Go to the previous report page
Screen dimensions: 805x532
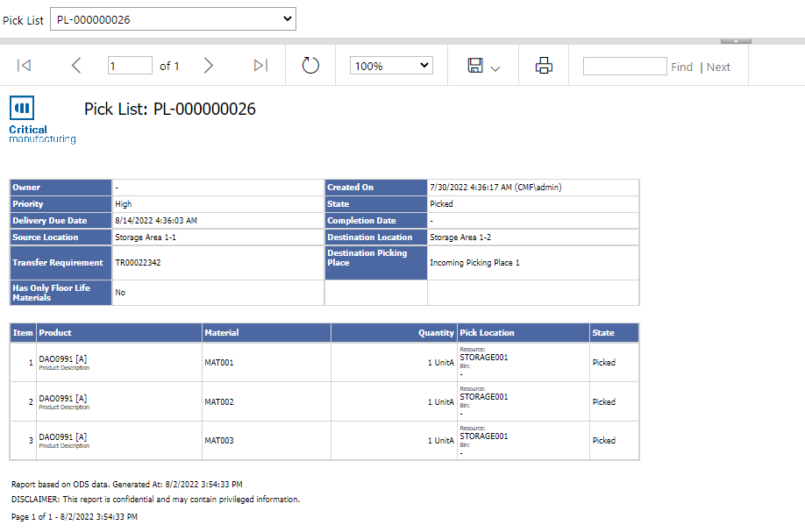[76, 66]
